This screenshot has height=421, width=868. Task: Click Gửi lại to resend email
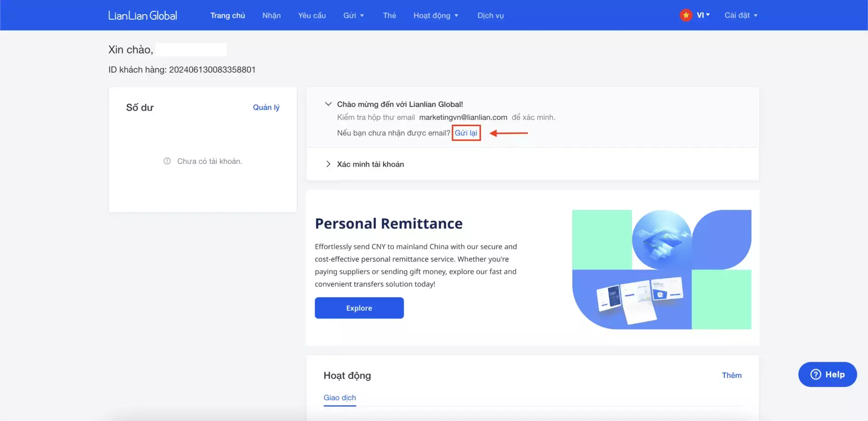(466, 133)
